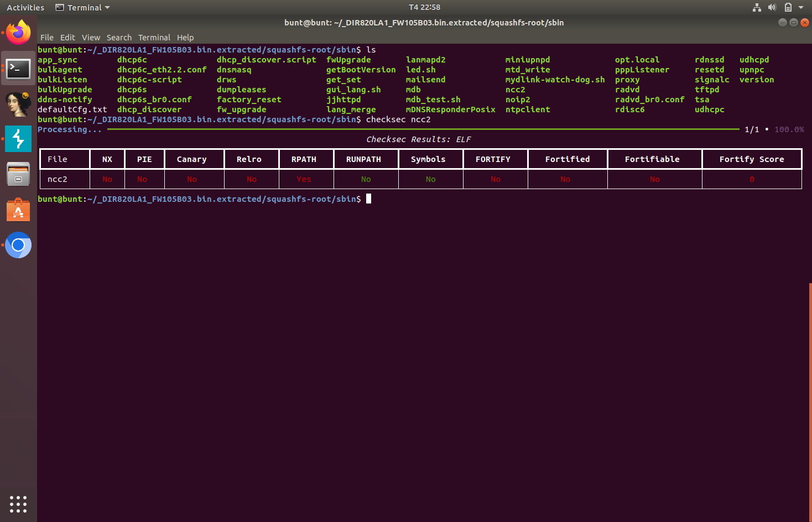Open the clock and calendar panel
Viewport: 812px width, 522px height.
(424, 7)
